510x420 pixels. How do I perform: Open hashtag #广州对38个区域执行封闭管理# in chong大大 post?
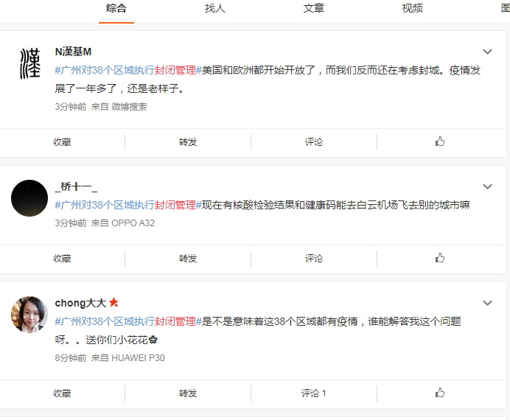coord(128,321)
